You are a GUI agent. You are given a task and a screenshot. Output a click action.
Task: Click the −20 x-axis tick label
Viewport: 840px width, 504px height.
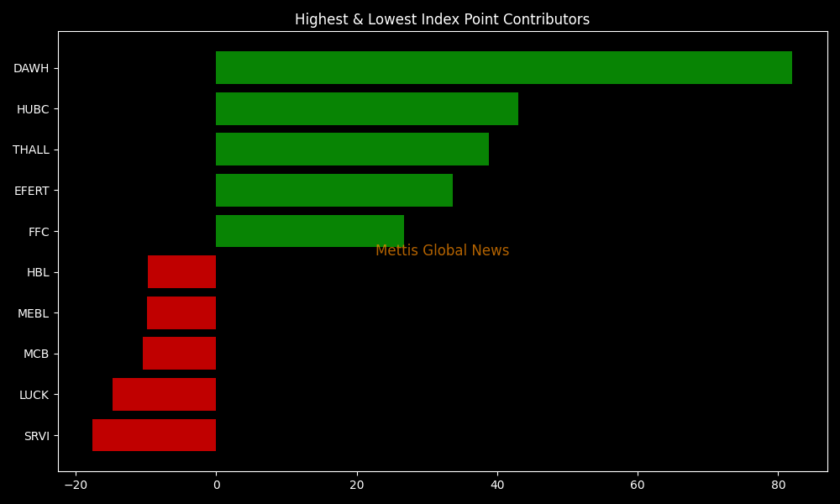point(76,486)
